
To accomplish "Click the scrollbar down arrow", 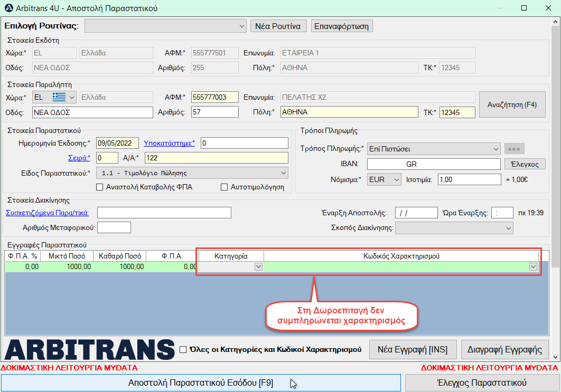I will click(555, 357).
